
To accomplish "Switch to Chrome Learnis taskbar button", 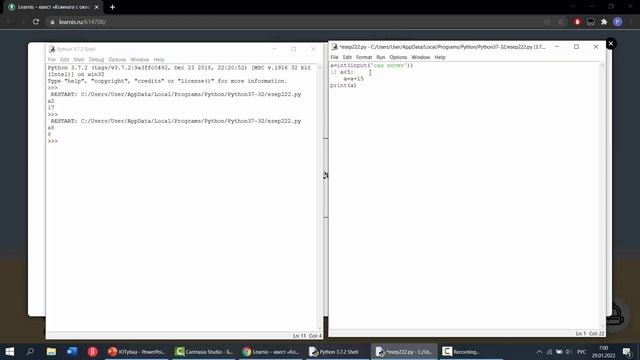I will (x=271, y=351).
